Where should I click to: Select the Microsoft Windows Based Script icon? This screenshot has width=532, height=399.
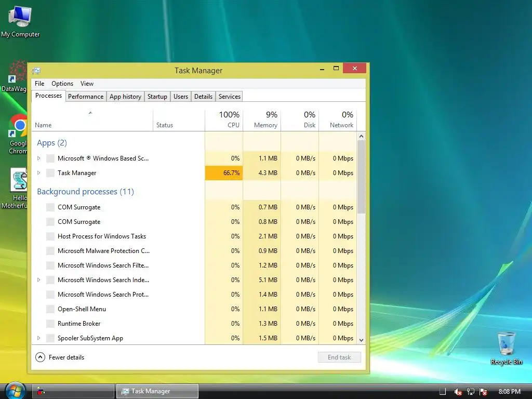coord(50,158)
